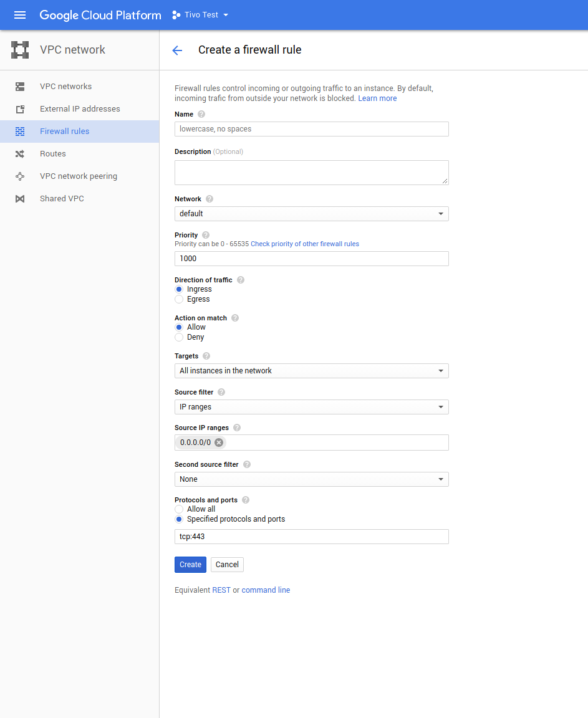Select the Deny action radio button

179,337
